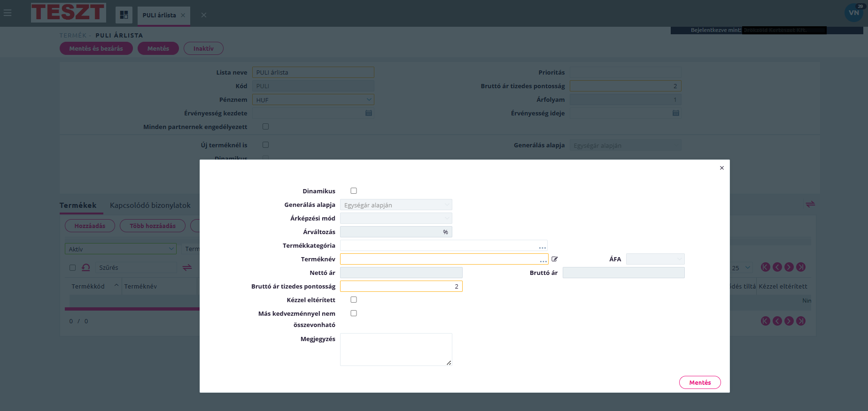Open the Termékkategória lookup dots
868x411 pixels.
[x=542, y=247]
